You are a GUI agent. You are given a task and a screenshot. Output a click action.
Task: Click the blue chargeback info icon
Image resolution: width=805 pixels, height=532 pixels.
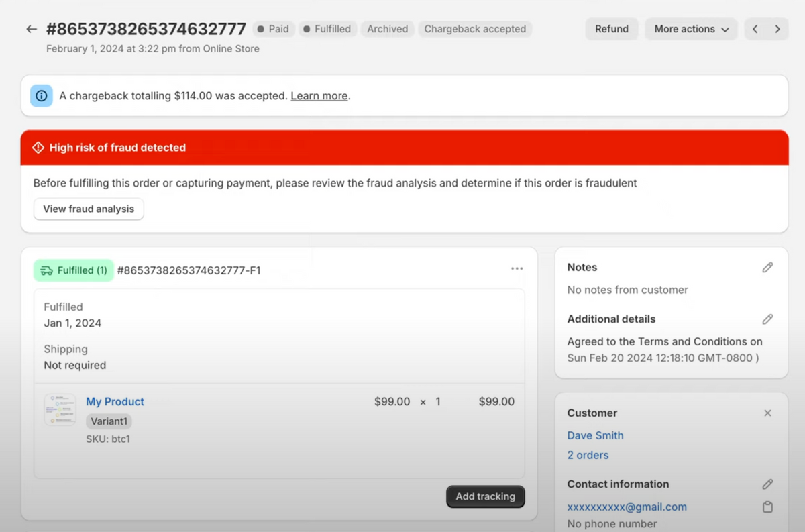pos(42,96)
